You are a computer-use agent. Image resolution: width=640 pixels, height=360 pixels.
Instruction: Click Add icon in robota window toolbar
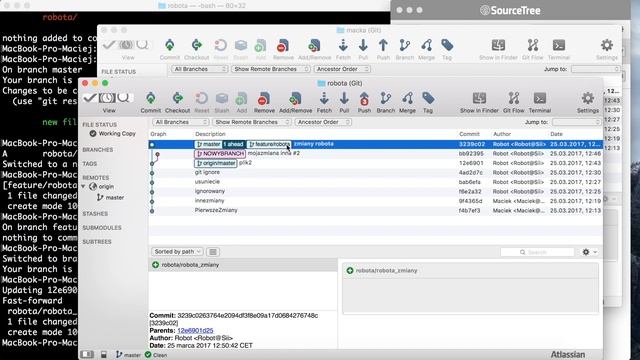pos(242,98)
